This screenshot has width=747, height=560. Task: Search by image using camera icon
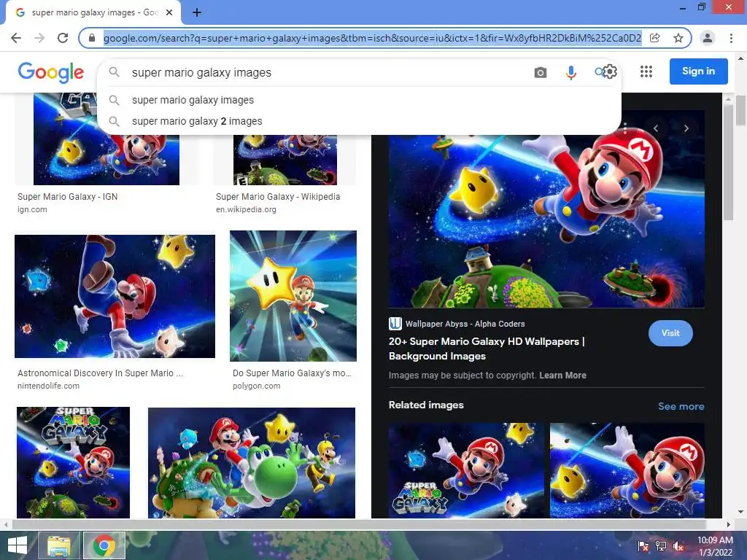[x=541, y=72]
